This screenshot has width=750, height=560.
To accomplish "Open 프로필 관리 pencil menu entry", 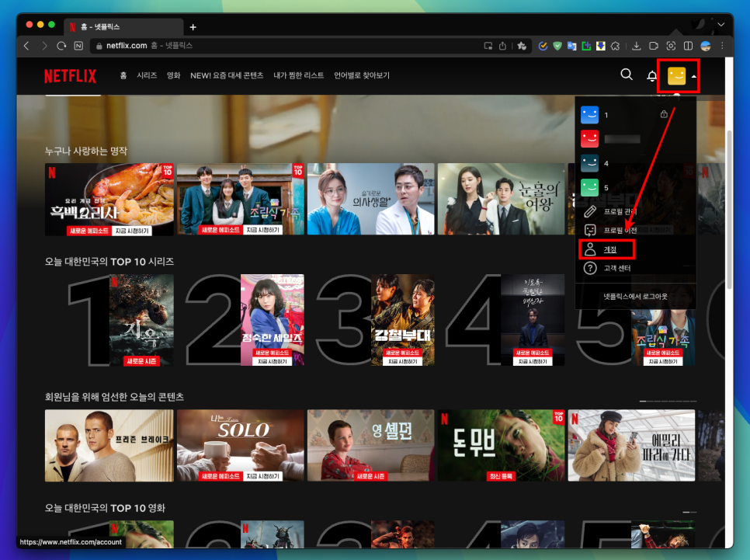I will [x=609, y=211].
